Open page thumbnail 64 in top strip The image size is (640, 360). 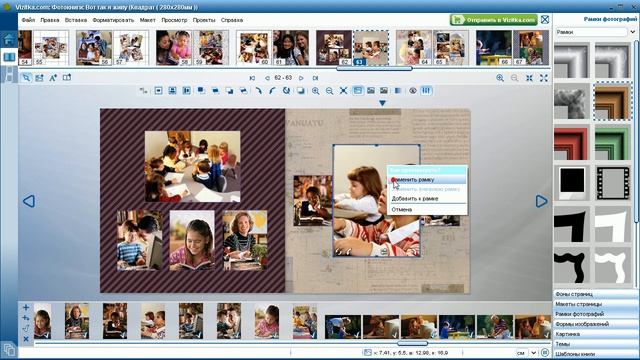(413, 48)
